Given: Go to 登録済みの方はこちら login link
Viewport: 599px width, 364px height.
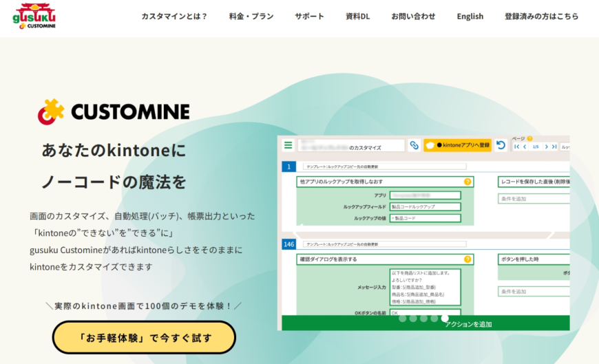Looking at the screenshot, I should (541, 17).
